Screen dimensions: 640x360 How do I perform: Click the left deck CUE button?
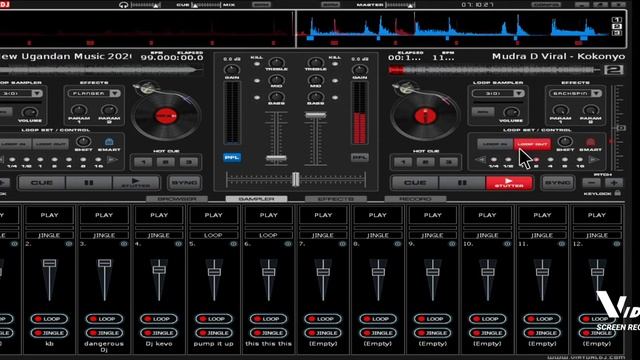coord(42,183)
